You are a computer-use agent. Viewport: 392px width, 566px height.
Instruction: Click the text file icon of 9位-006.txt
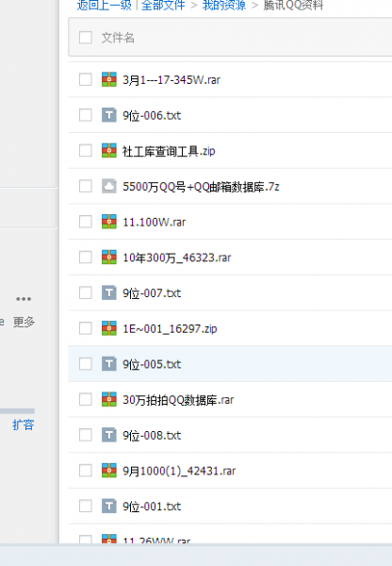pos(109,115)
